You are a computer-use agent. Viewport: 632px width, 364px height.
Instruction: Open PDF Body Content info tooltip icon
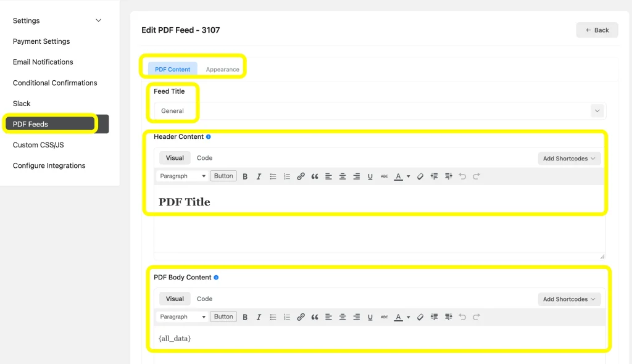[x=216, y=278]
